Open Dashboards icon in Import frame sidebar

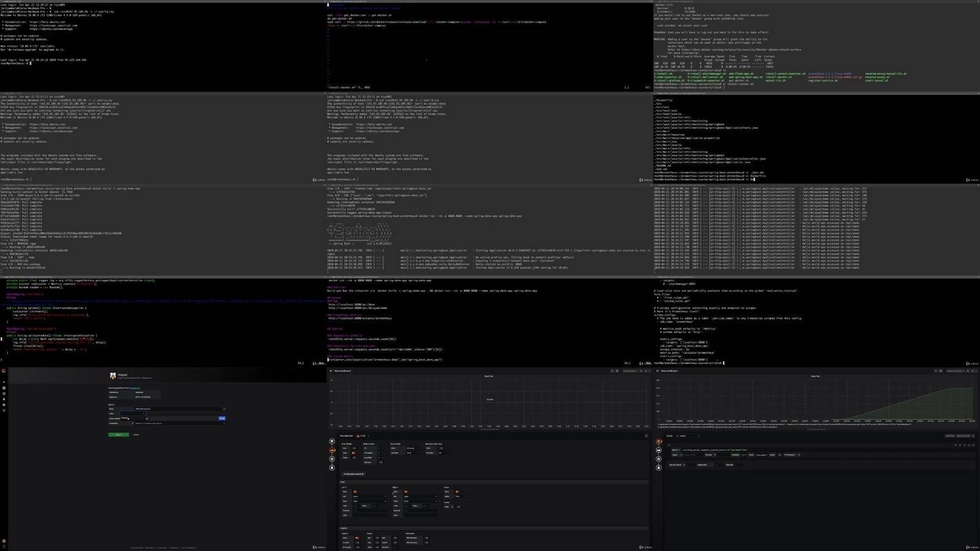point(4,388)
